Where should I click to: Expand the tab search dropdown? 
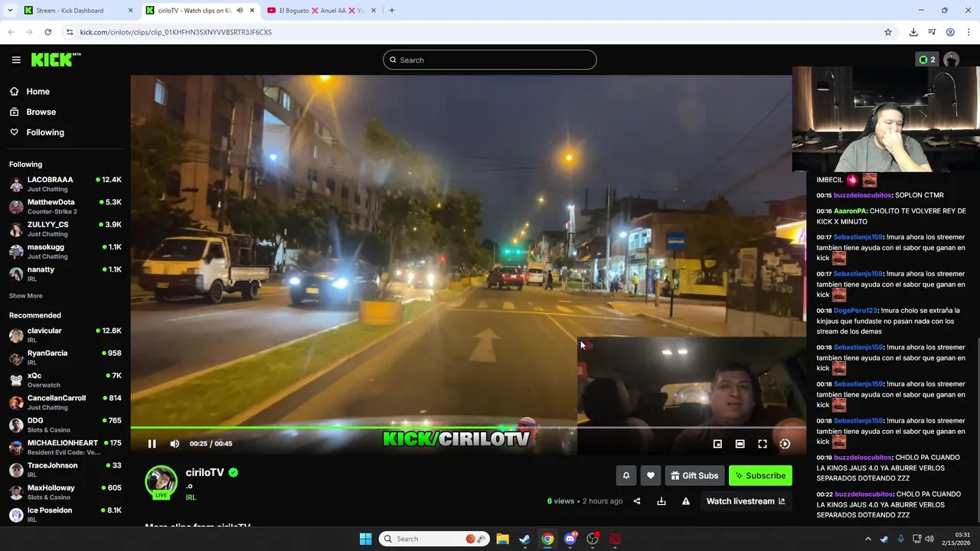pos(8,11)
